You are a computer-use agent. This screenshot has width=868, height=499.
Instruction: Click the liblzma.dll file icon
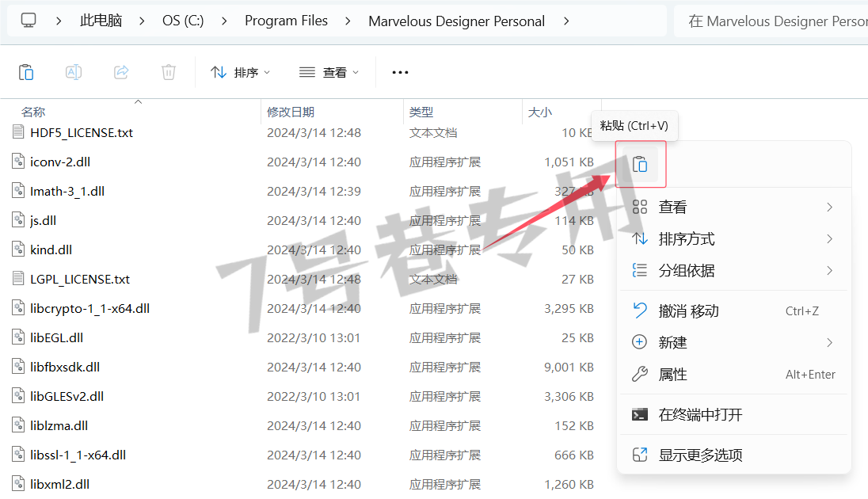click(18, 425)
